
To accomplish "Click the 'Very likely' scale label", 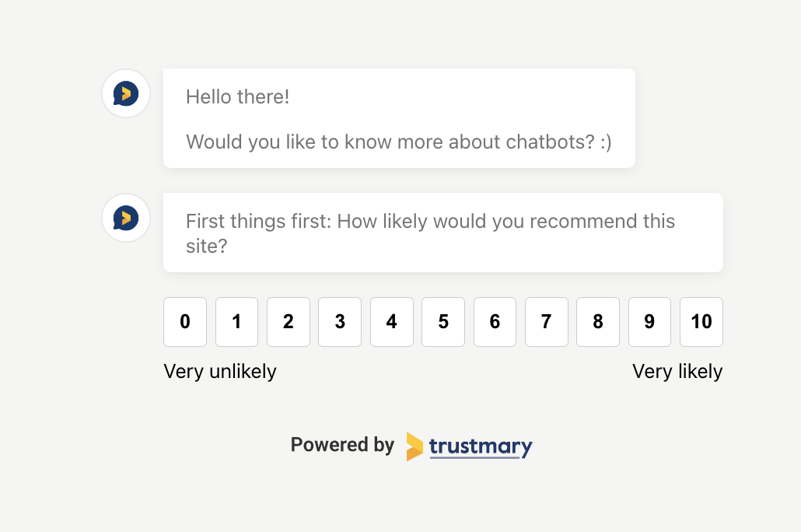I will (677, 372).
